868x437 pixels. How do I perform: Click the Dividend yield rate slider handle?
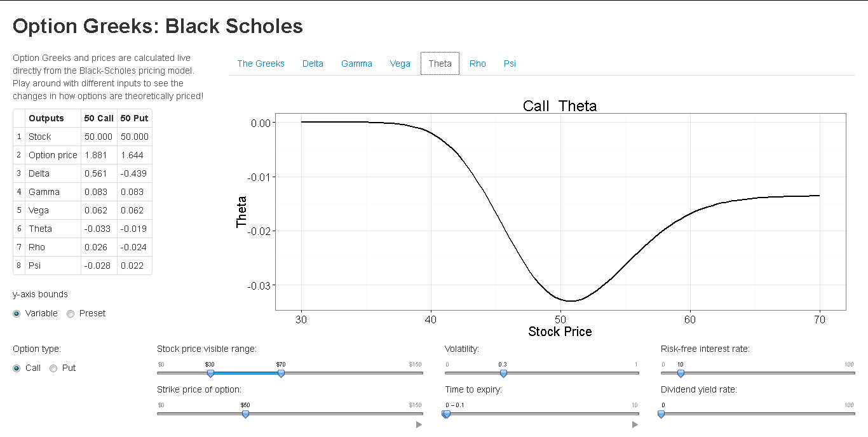(x=661, y=414)
